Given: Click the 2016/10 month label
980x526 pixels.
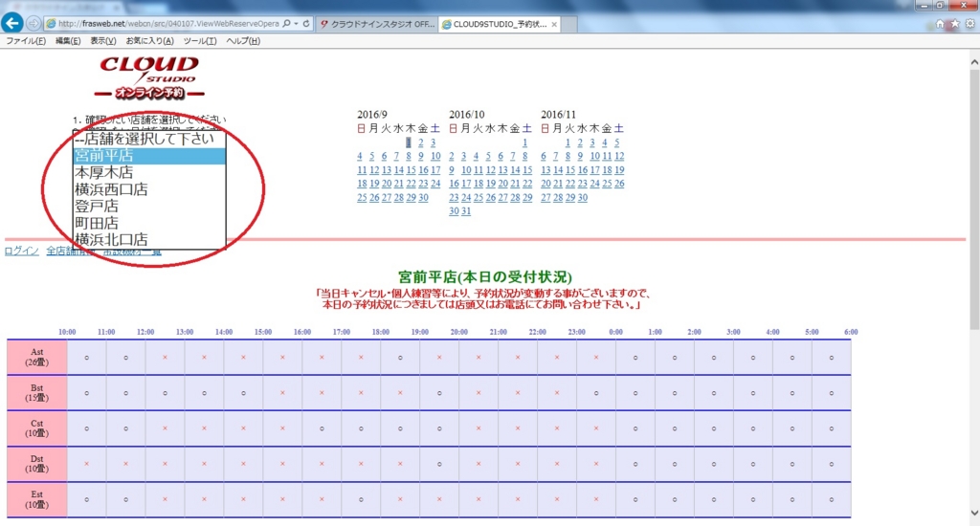Looking at the screenshot, I should [466, 115].
